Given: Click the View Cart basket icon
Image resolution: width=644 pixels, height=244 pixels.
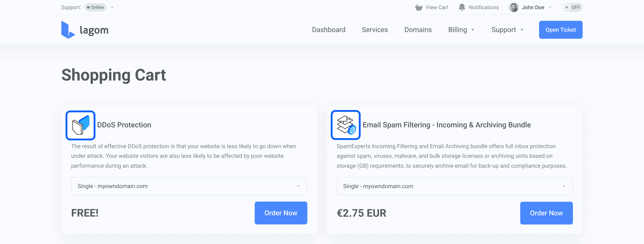Looking at the screenshot, I should pos(419,7).
